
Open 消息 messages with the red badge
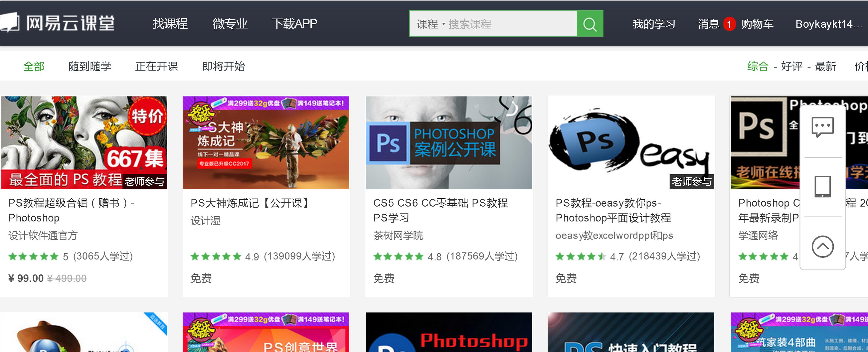tap(709, 24)
